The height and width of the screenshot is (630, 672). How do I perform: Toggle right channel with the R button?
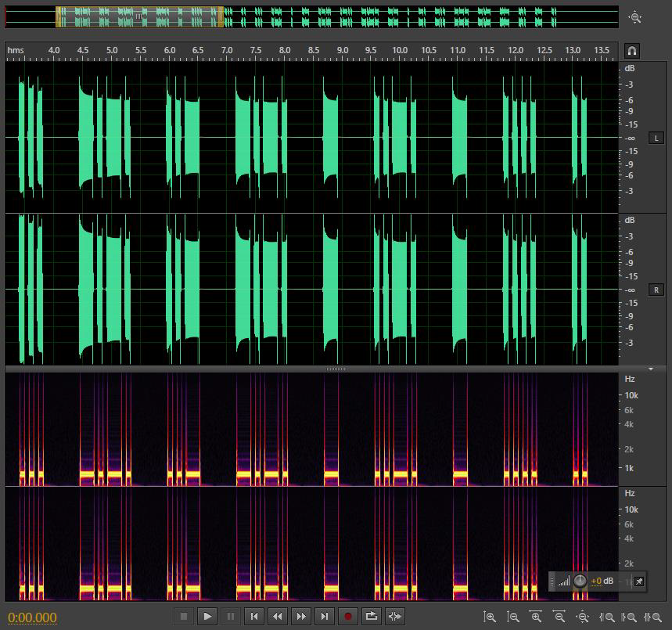pyautogui.click(x=656, y=290)
